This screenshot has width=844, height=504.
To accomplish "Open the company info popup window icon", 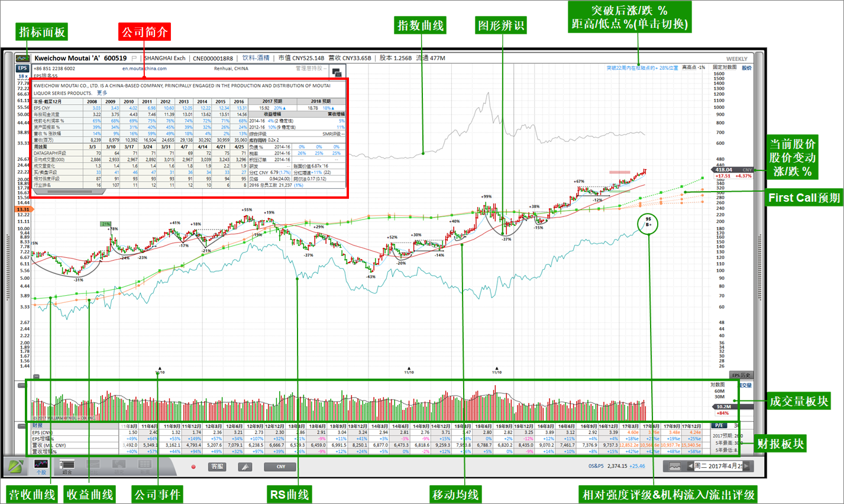I will [337, 73].
